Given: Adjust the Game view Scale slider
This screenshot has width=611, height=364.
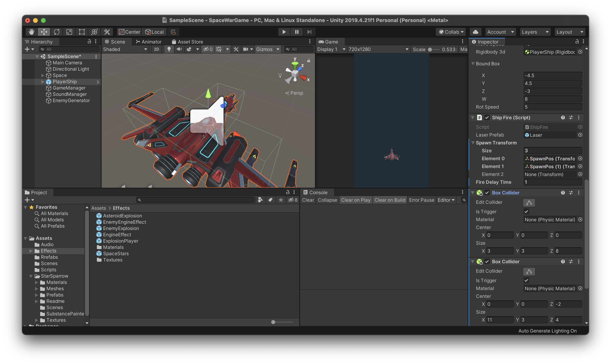Looking at the screenshot, I should (430, 50).
